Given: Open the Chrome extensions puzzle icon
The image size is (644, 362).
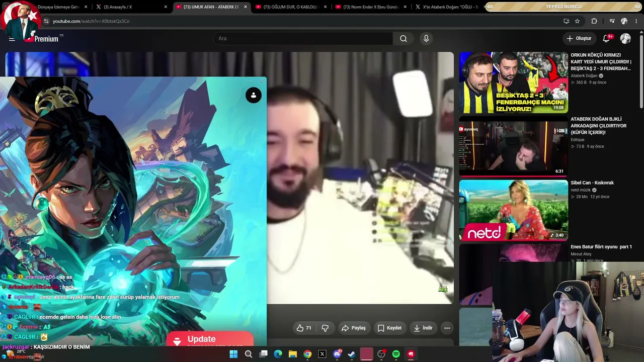Looking at the screenshot, I should 594,21.
